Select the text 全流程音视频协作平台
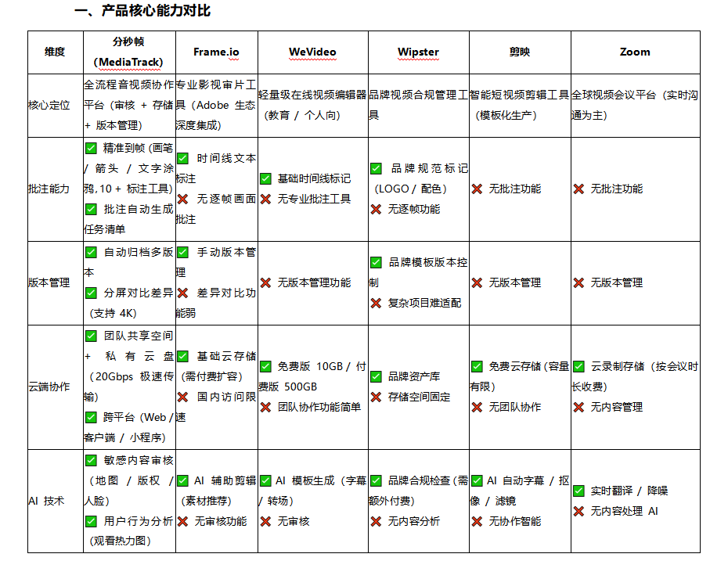 pyautogui.click(x=128, y=95)
